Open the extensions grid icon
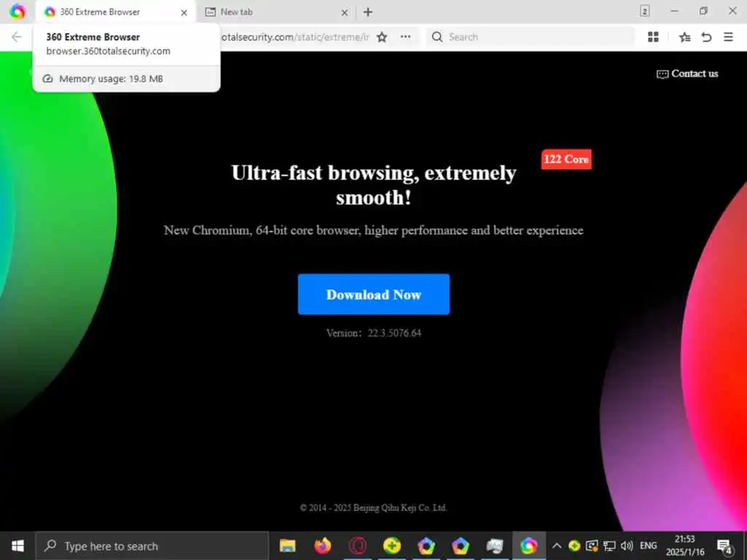Image resolution: width=747 pixels, height=560 pixels. pos(653,37)
